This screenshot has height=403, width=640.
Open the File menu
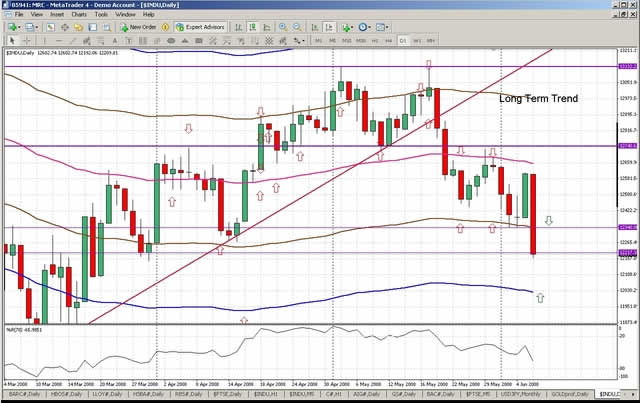click(19, 14)
